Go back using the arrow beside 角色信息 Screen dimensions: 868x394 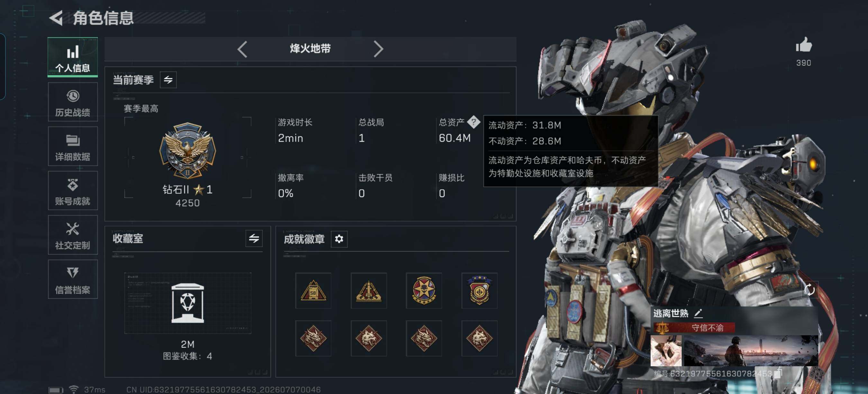click(x=56, y=18)
